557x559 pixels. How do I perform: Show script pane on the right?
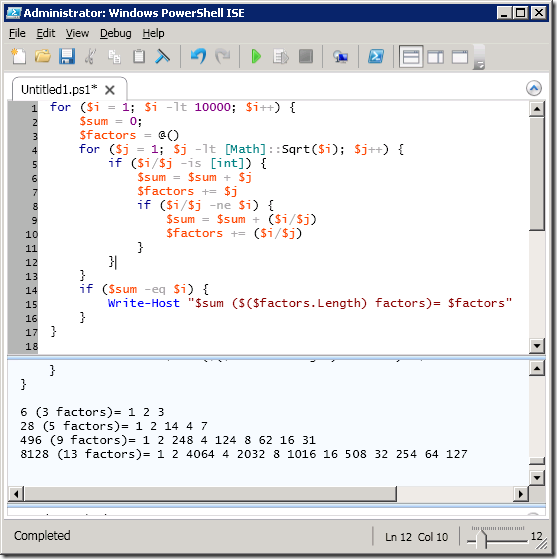tap(435, 56)
